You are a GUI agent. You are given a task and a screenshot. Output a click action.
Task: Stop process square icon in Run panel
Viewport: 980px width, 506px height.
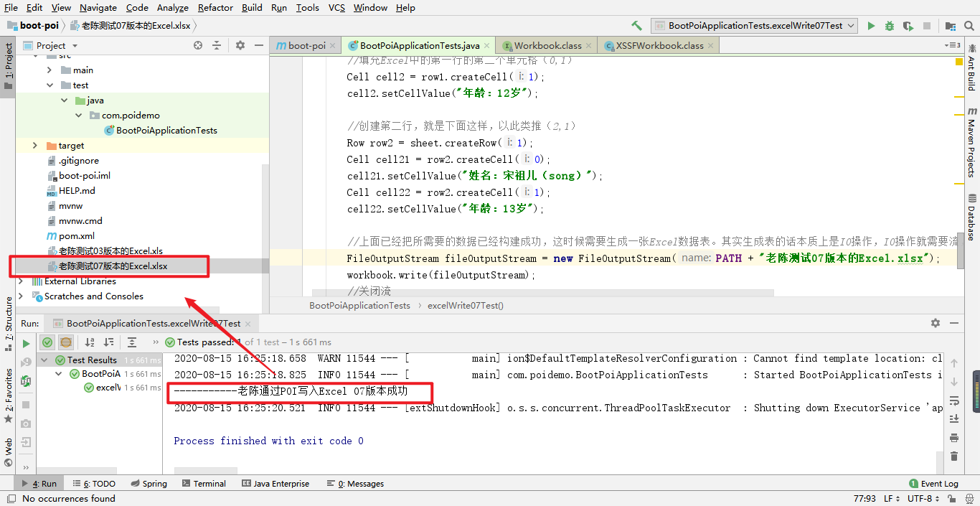click(27, 406)
